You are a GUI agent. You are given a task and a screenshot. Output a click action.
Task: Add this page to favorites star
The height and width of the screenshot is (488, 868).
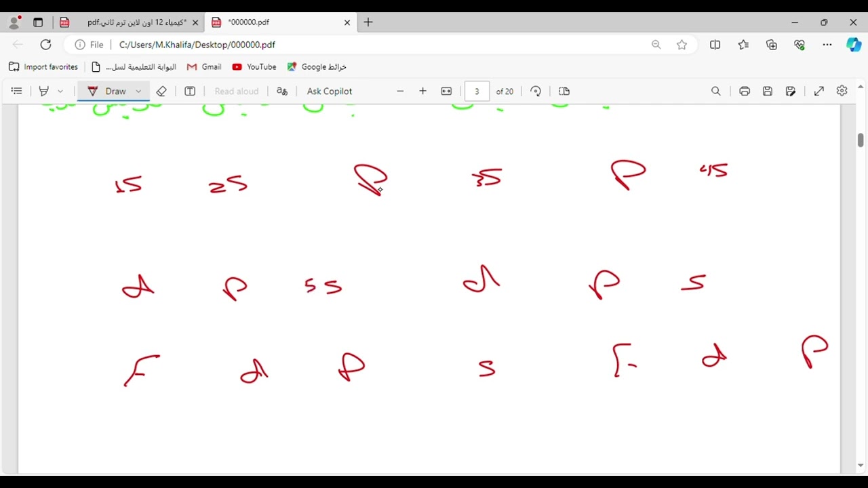(x=682, y=45)
